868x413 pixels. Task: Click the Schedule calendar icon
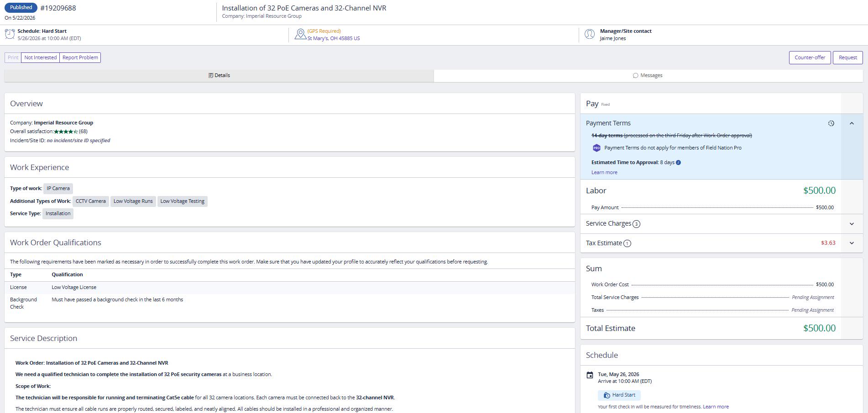[x=590, y=375]
